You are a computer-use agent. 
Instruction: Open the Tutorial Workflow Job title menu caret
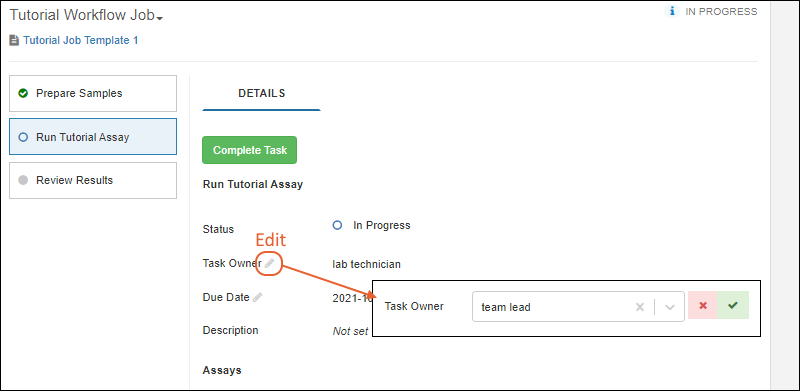[x=160, y=18]
